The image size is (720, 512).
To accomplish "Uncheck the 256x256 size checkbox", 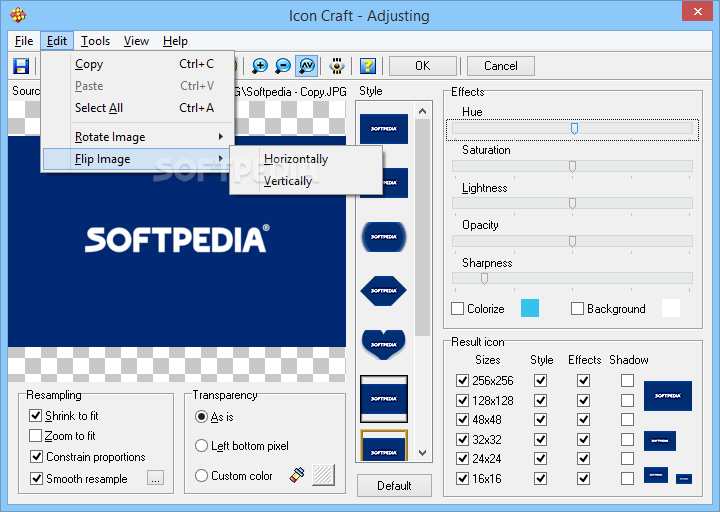I will pyautogui.click(x=462, y=380).
